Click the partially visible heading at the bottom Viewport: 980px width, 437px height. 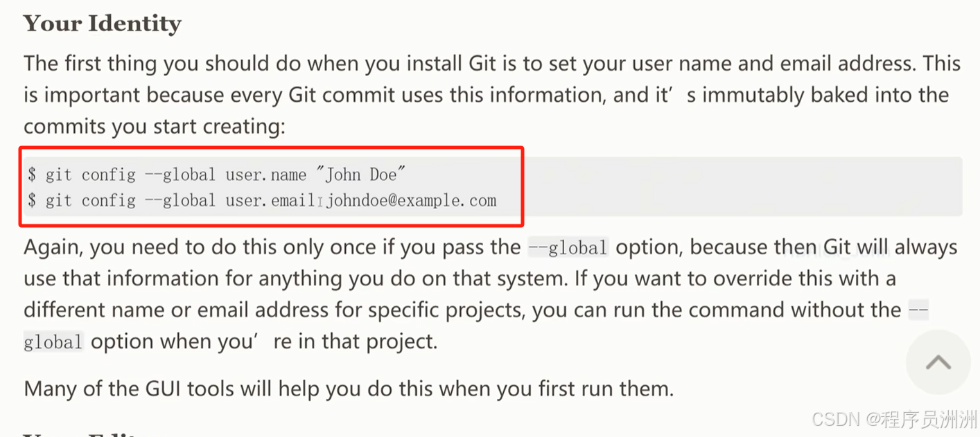(83, 434)
